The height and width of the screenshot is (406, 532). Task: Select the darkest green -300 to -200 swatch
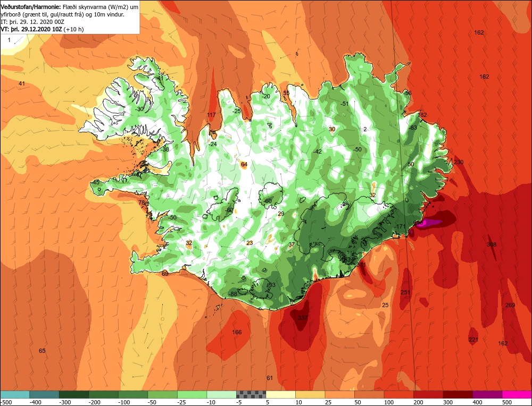74,394
